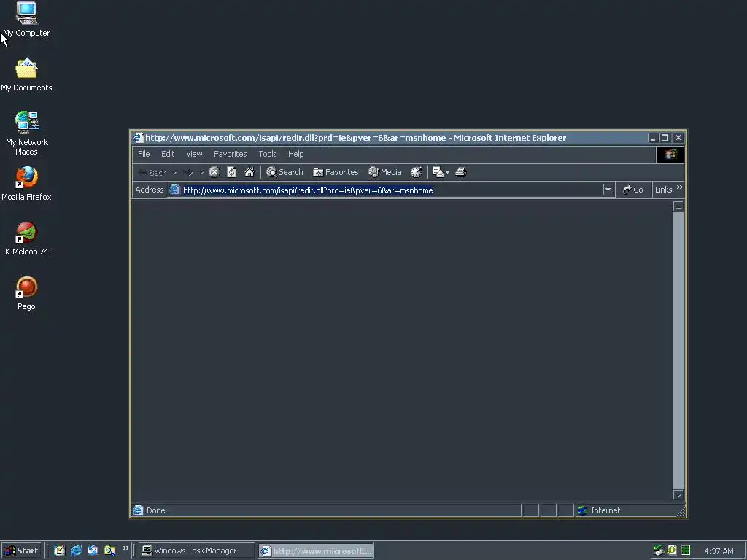Switch to Windows Task Manager taskbar button

click(196, 551)
